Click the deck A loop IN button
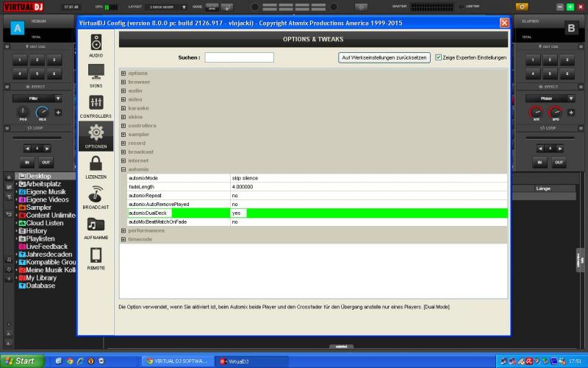Screen dimensions: 588x368 click(x=27, y=162)
